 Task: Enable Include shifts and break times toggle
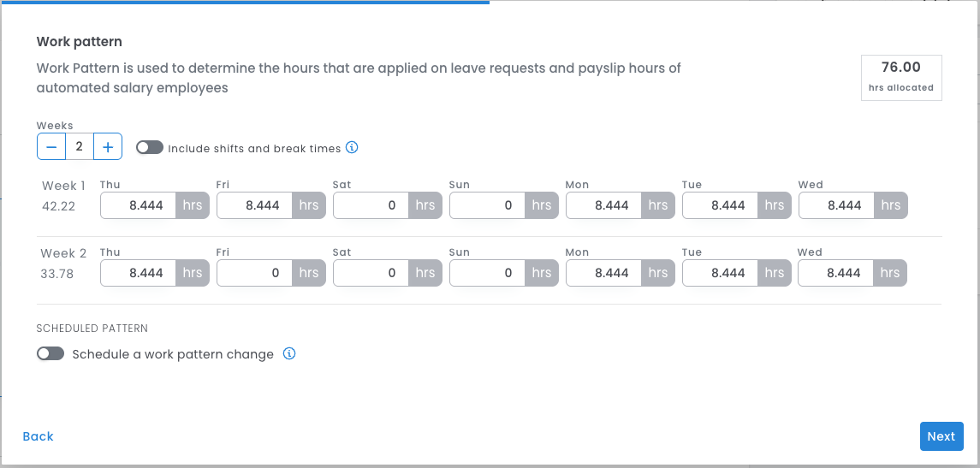coord(149,147)
